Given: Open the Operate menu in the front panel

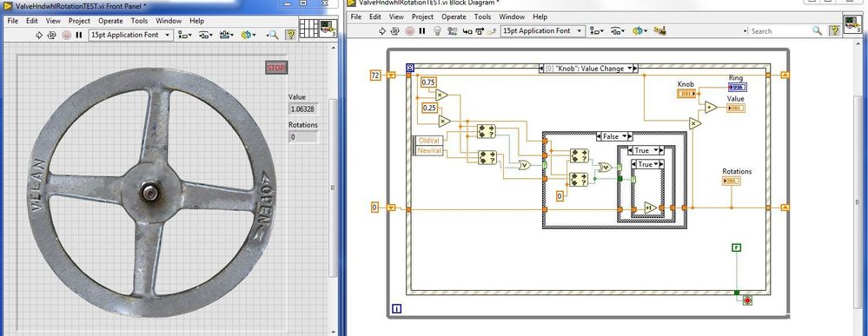Looking at the screenshot, I should (x=110, y=21).
